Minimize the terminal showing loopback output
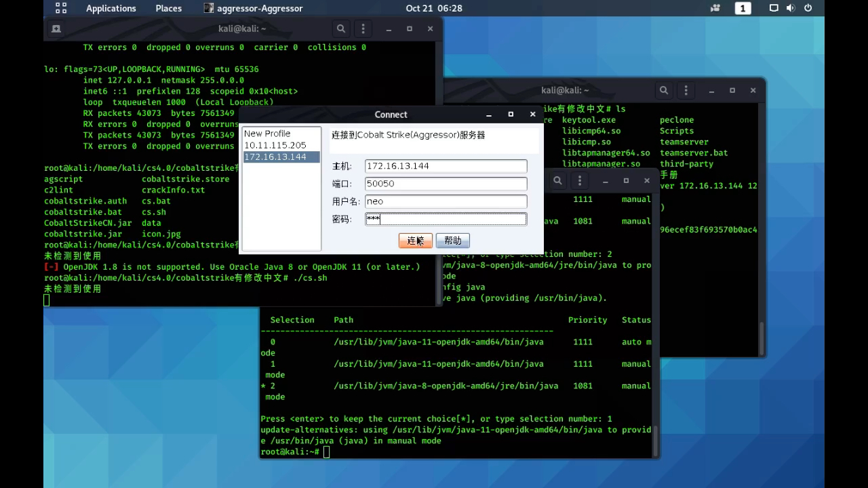 pos(389,29)
